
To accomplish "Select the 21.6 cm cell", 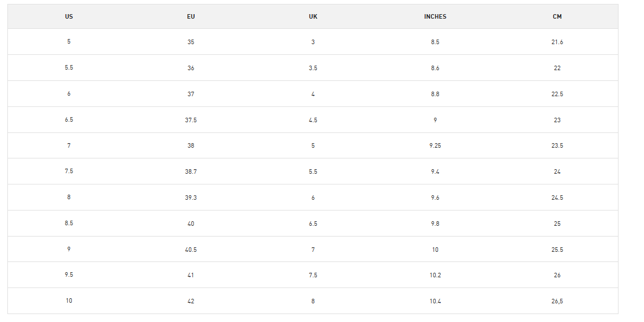I will (x=557, y=42).
